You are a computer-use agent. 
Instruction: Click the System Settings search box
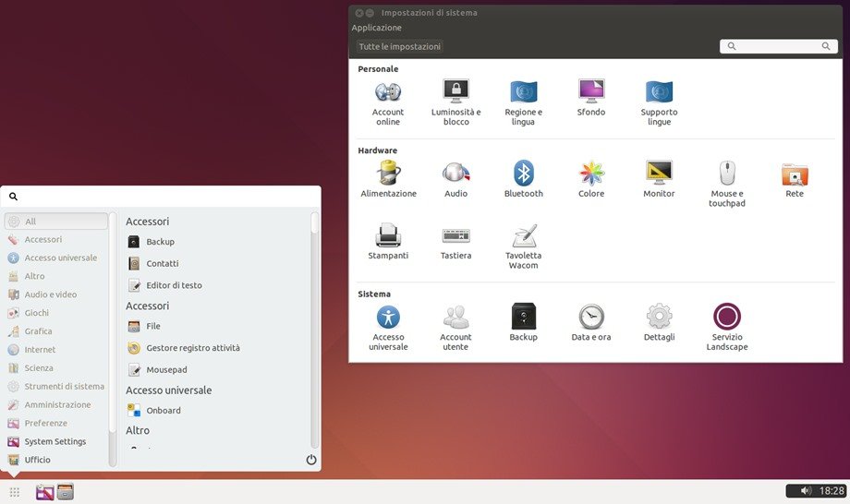(x=779, y=46)
